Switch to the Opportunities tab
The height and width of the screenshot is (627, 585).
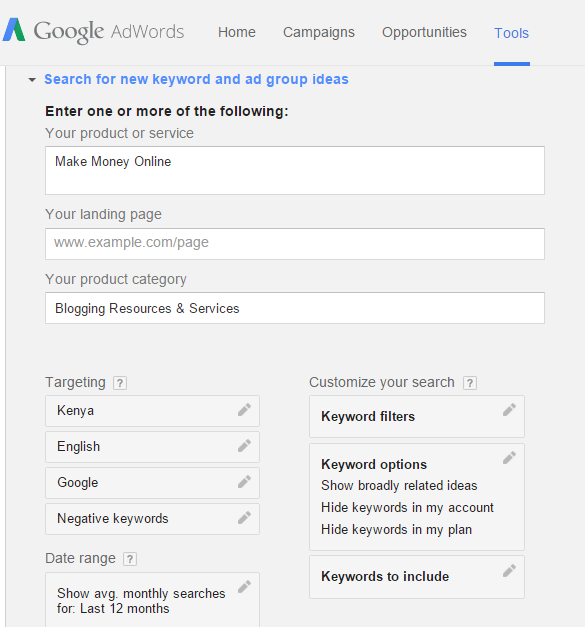click(x=424, y=32)
